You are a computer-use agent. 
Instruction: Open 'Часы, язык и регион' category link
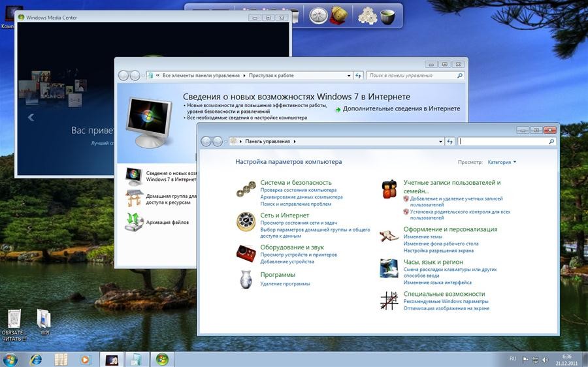[x=433, y=262]
